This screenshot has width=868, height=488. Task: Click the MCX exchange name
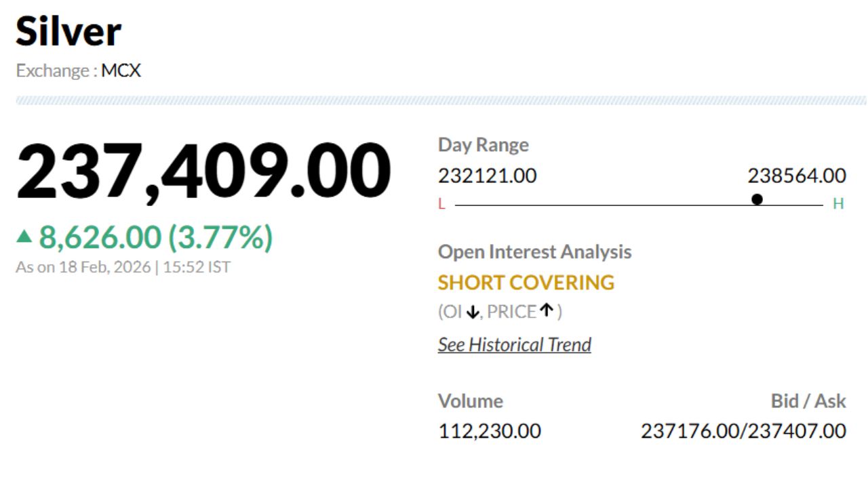coord(121,70)
